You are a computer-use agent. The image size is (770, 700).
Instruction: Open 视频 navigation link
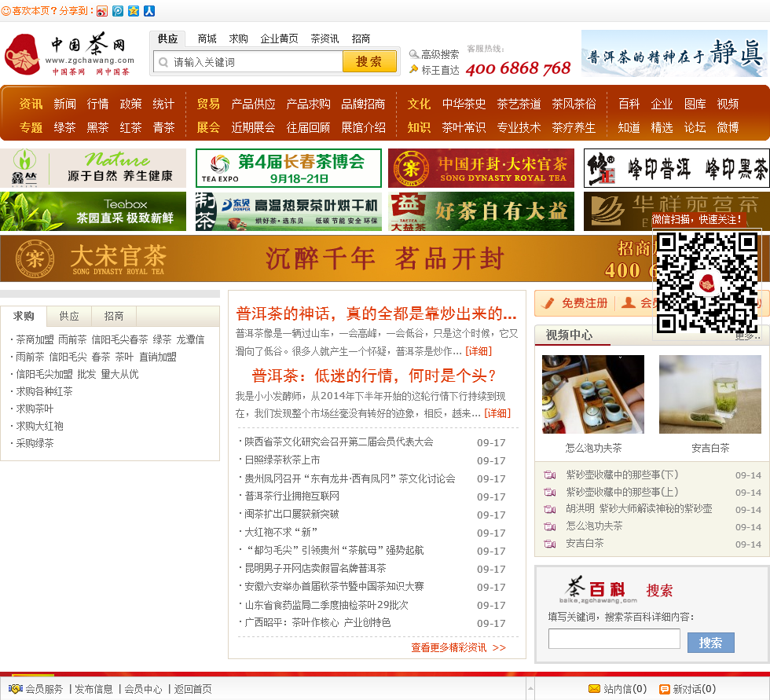728,104
